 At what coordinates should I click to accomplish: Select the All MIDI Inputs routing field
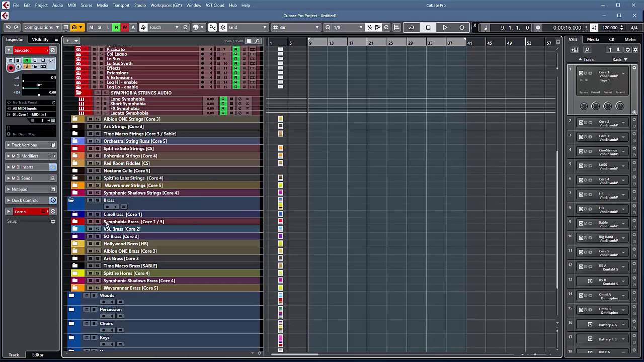pos(31,108)
